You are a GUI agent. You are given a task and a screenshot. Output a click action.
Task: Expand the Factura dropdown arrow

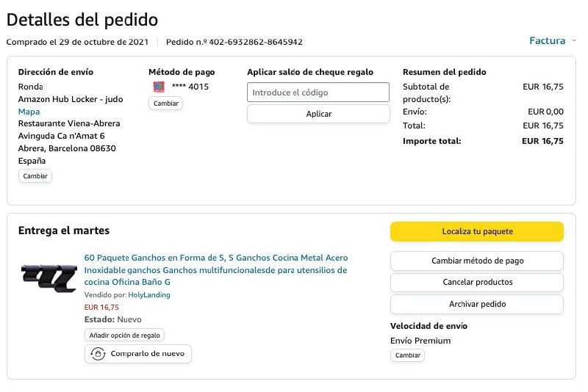pos(574,40)
